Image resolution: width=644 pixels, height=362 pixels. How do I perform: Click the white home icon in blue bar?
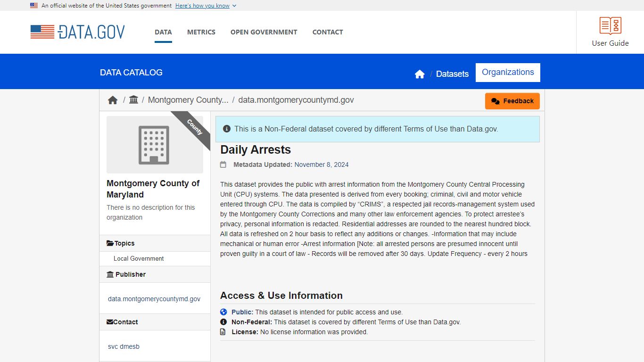420,74
